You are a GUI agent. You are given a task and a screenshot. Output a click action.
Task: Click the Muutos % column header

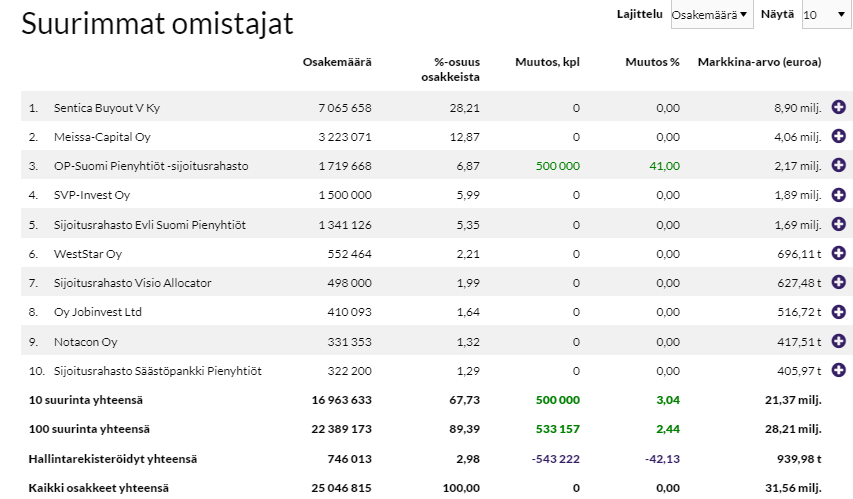(x=652, y=62)
